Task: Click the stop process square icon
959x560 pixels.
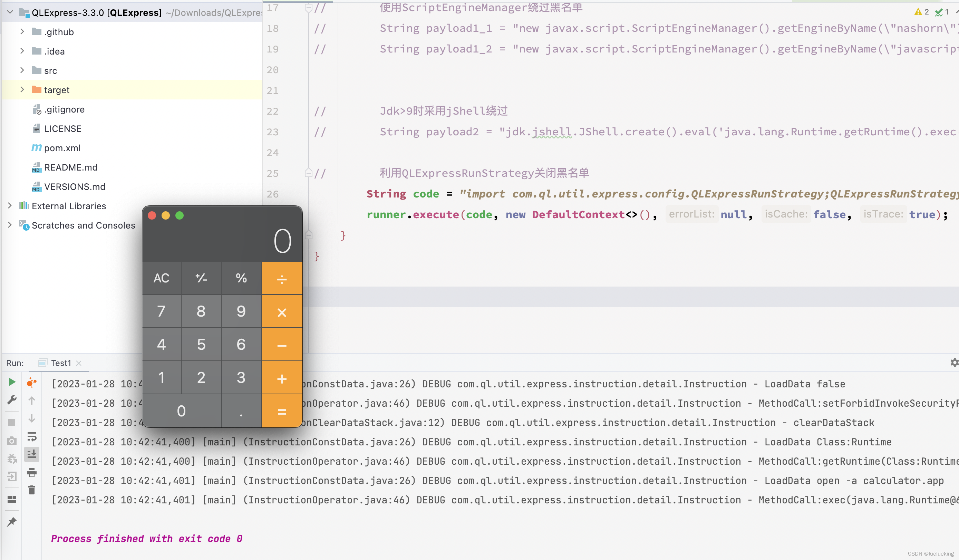Action: [12, 422]
